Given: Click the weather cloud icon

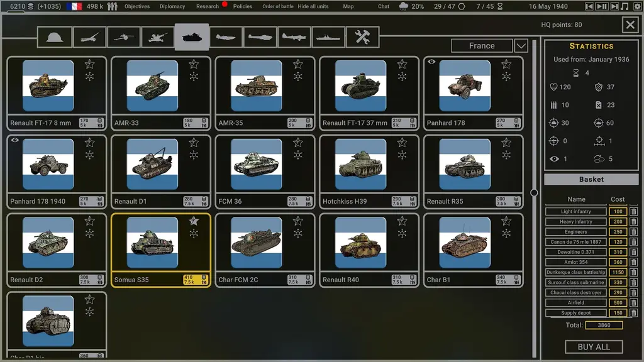Looking at the screenshot, I should click(403, 6).
